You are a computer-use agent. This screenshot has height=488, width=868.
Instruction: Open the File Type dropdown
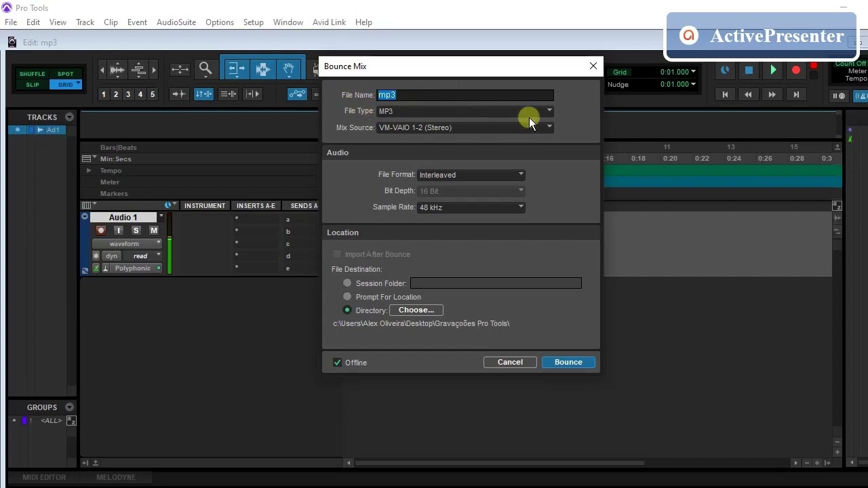point(465,111)
